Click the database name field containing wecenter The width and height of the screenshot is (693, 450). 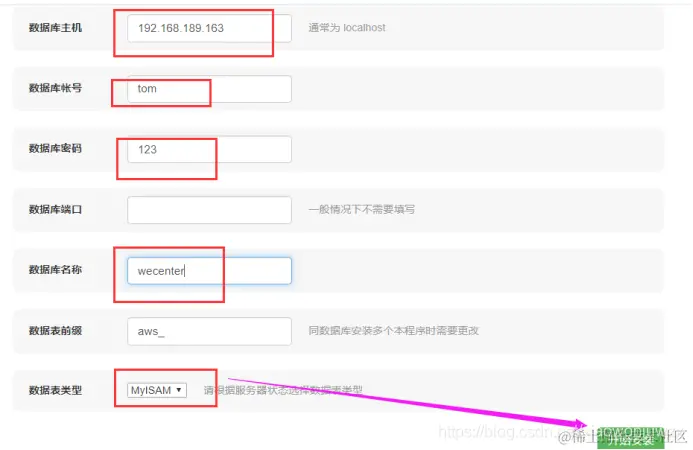[209, 271]
